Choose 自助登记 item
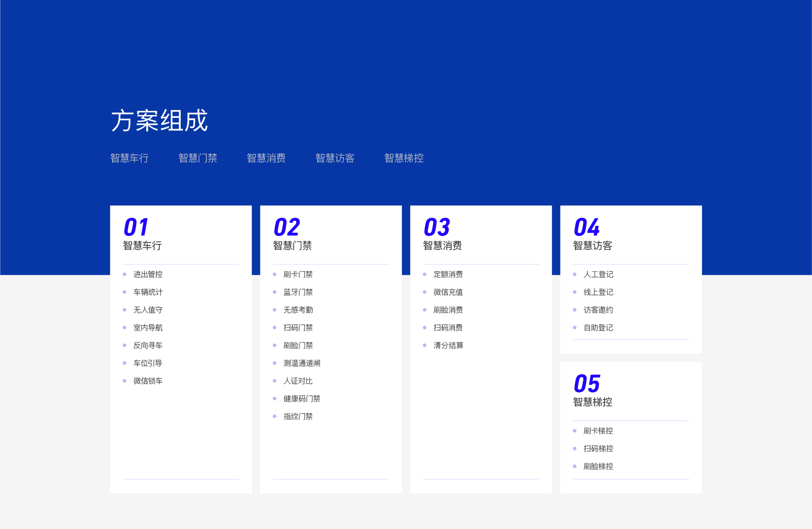This screenshot has height=529, width=812. click(598, 328)
